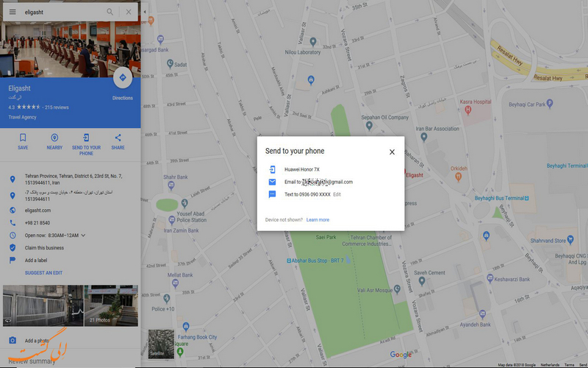Choose Claim this business
Viewport: 588px width, 368px height.
click(44, 248)
